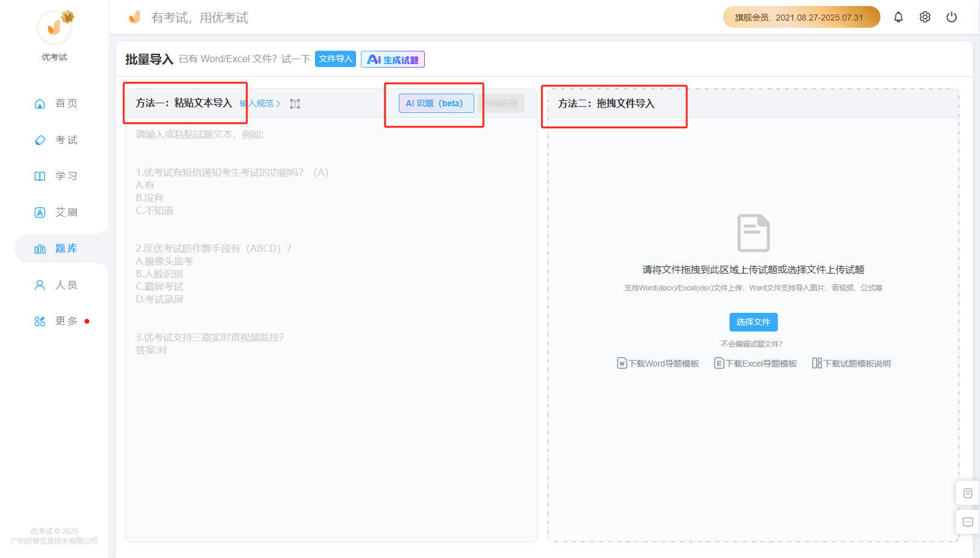Image resolution: width=980 pixels, height=558 pixels.
Task: Click the 旗舰会员 membership badge
Action: 801,17
